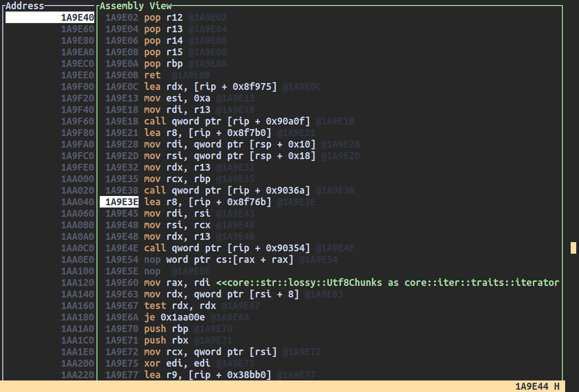The height and width of the screenshot is (392, 579).
Task: Click the 1A9E44 H status bar indicator
Action: click(537, 386)
